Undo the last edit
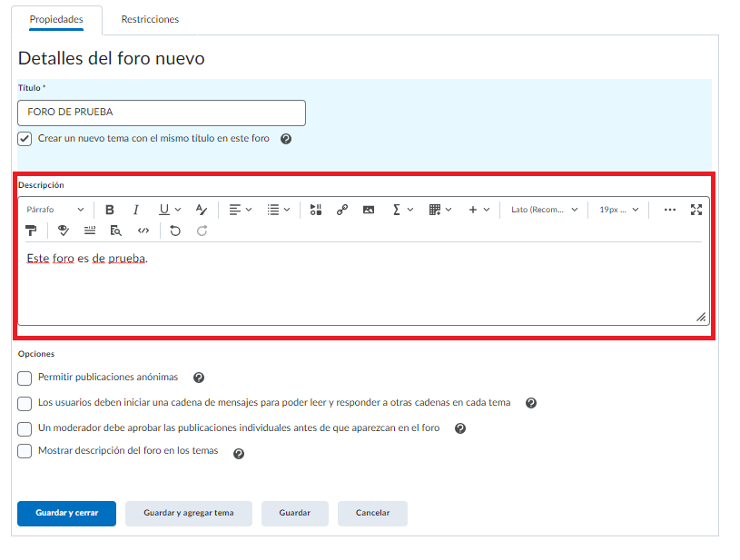 (175, 231)
